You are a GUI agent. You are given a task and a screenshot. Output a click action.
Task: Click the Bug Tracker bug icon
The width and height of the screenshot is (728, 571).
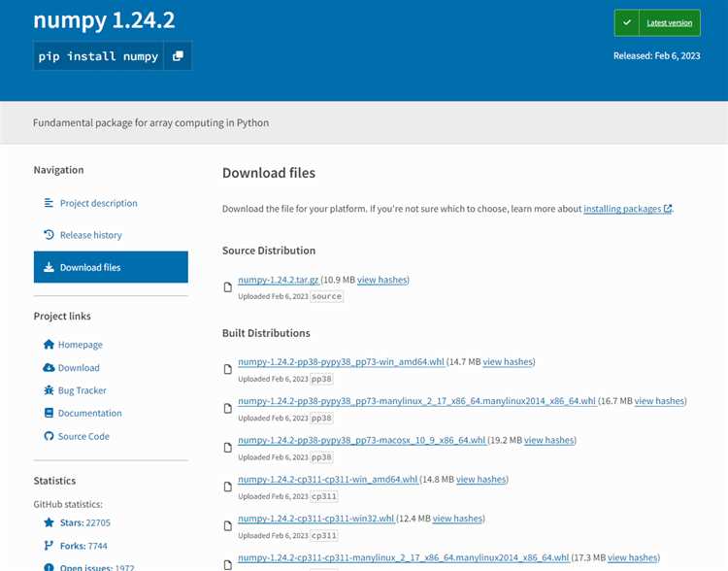[x=49, y=390]
